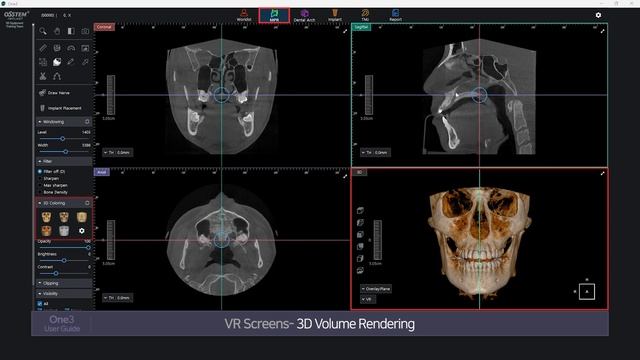Image resolution: width=640 pixels, height=360 pixels.
Task: Maximize the Coronal view pane
Action: pos(345,31)
